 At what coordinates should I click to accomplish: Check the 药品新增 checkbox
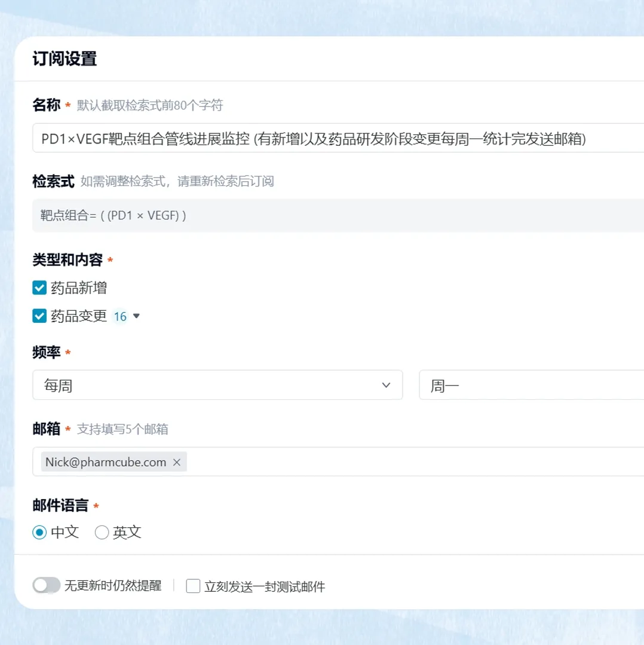click(39, 288)
